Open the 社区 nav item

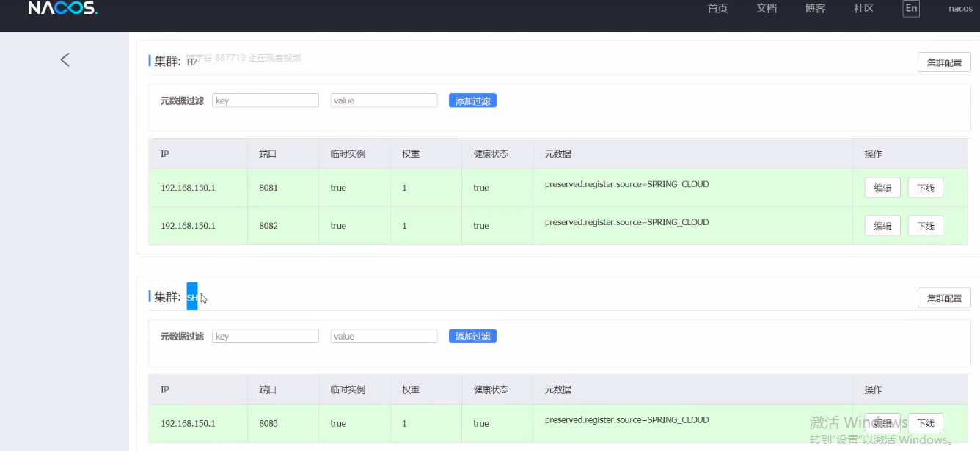(864, 9)
